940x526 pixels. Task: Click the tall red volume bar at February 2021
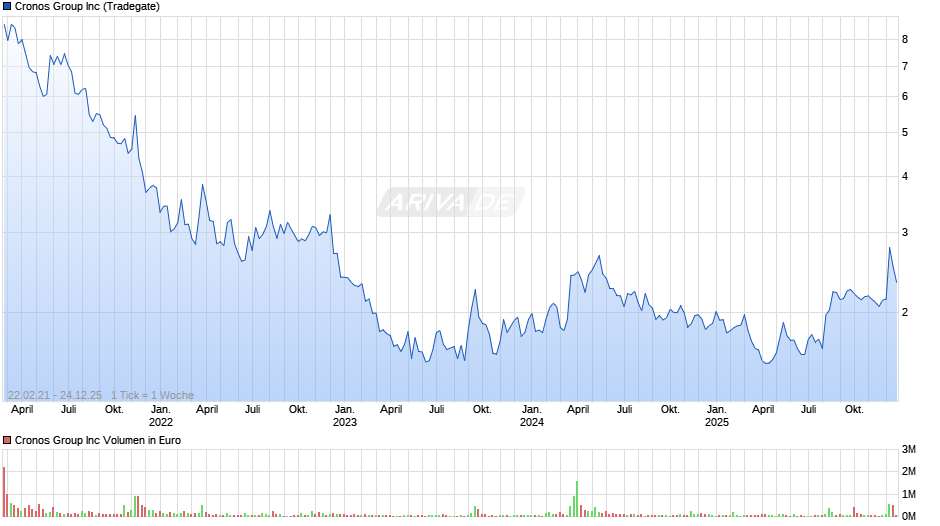4,492
